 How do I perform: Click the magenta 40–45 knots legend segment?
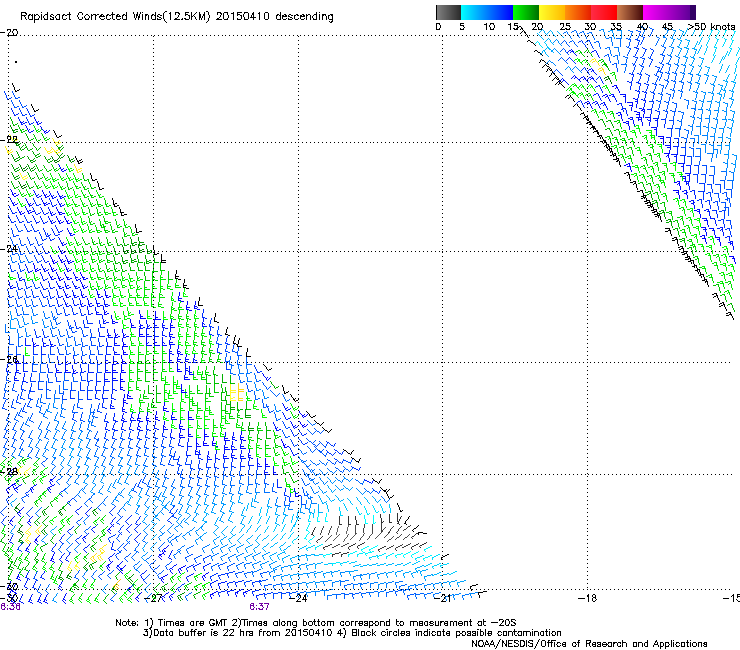656,12
